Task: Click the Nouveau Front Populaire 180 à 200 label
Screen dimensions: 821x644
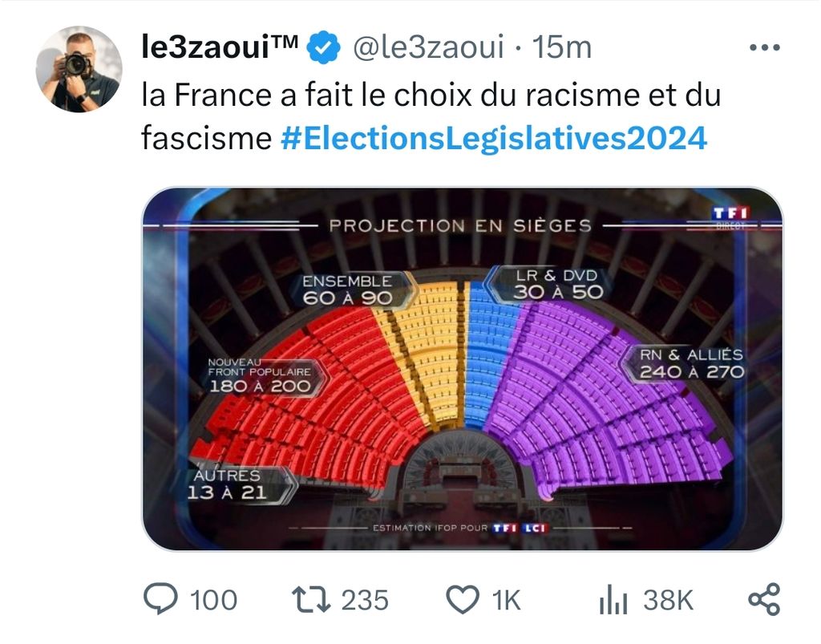Action: (258, 376)
